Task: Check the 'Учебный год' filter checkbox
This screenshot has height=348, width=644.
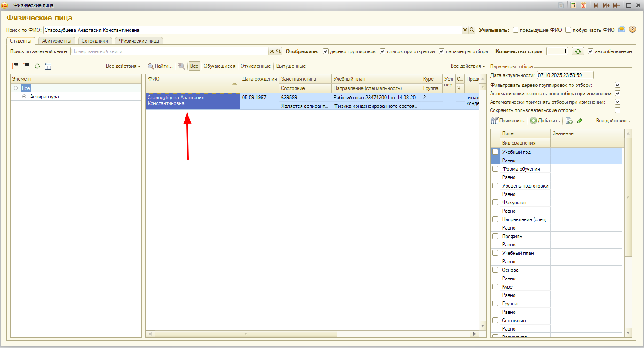Action: [495, 152]
